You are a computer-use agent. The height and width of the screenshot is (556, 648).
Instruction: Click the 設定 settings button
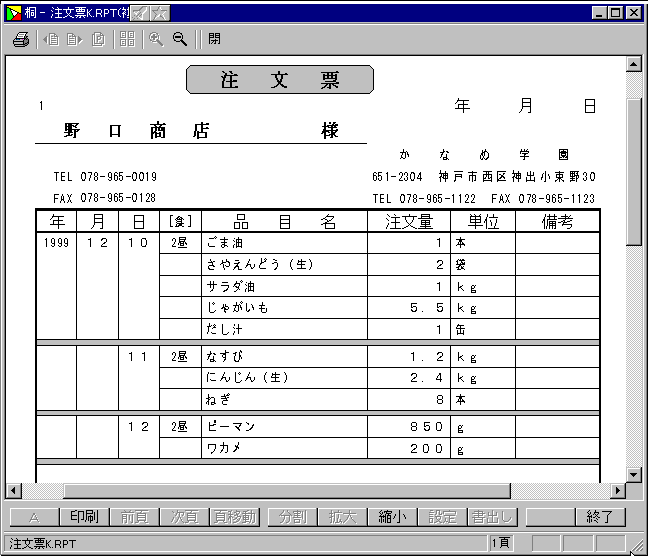pos(442,517)
